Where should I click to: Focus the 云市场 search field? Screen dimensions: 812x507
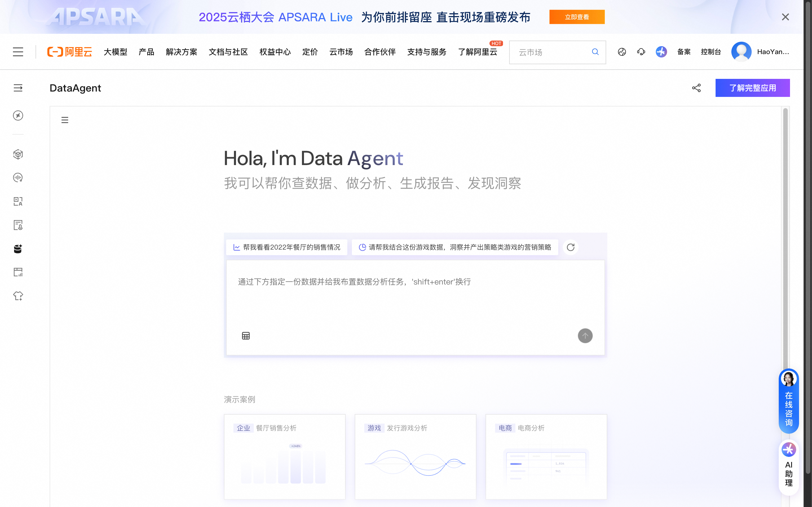(550, 52)
